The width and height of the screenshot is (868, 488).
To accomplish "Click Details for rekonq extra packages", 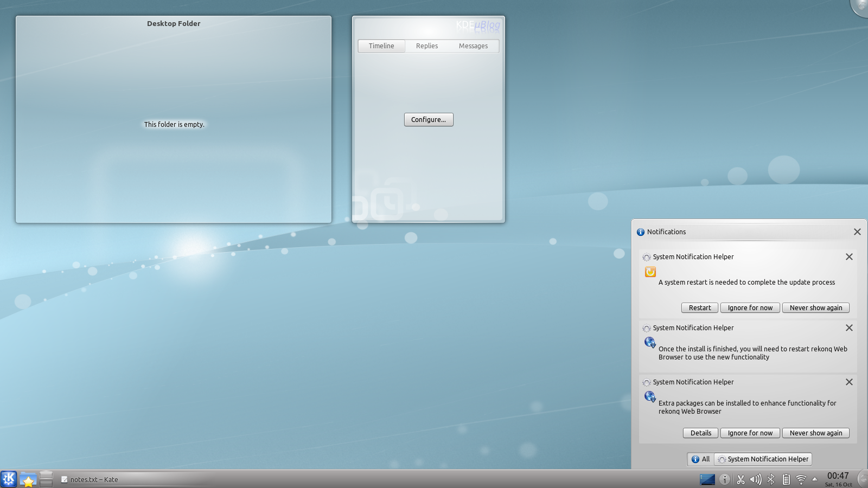I will 700,433.
